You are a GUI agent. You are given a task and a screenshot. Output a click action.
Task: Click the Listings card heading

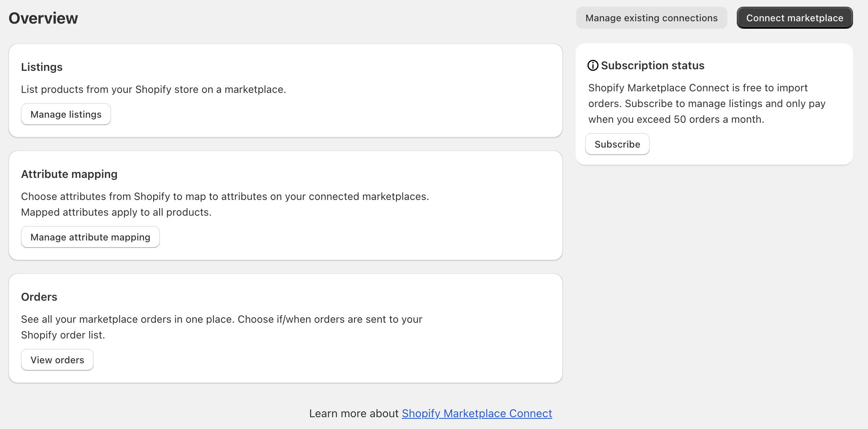[x=42, y=67]
